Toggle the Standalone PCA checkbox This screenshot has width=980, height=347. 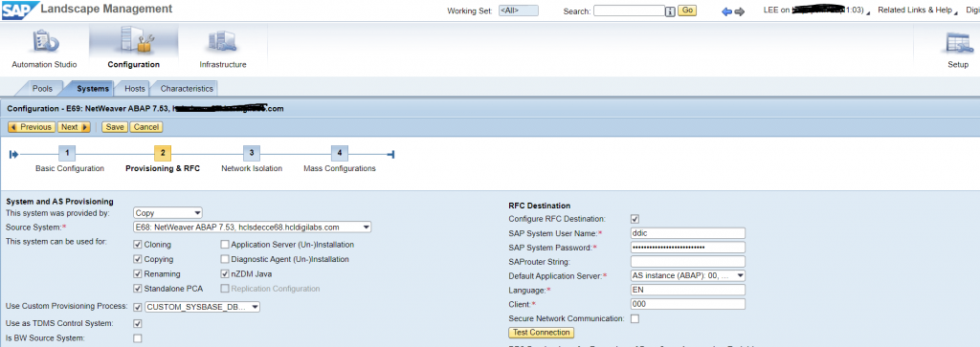pyautogui.click(x=138, y=289)
